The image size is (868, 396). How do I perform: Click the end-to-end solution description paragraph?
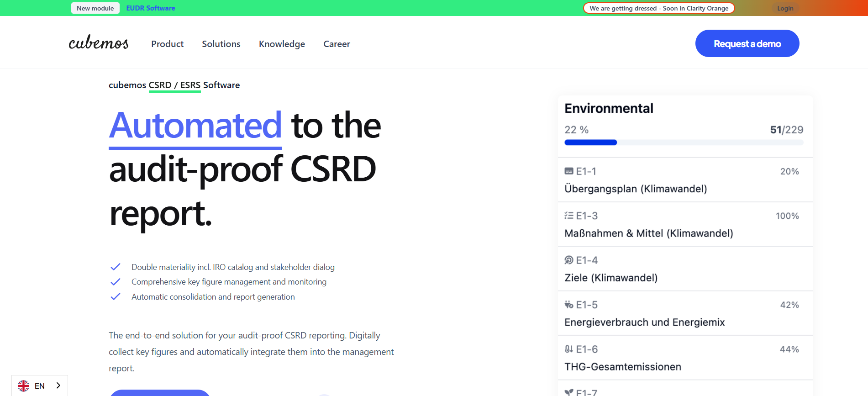[x=251, y=352]
